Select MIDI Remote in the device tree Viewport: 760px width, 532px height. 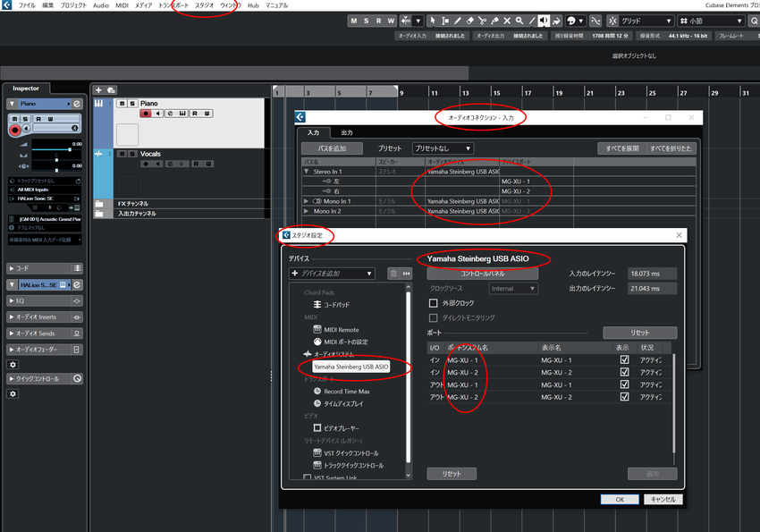(x=342, y=329)
